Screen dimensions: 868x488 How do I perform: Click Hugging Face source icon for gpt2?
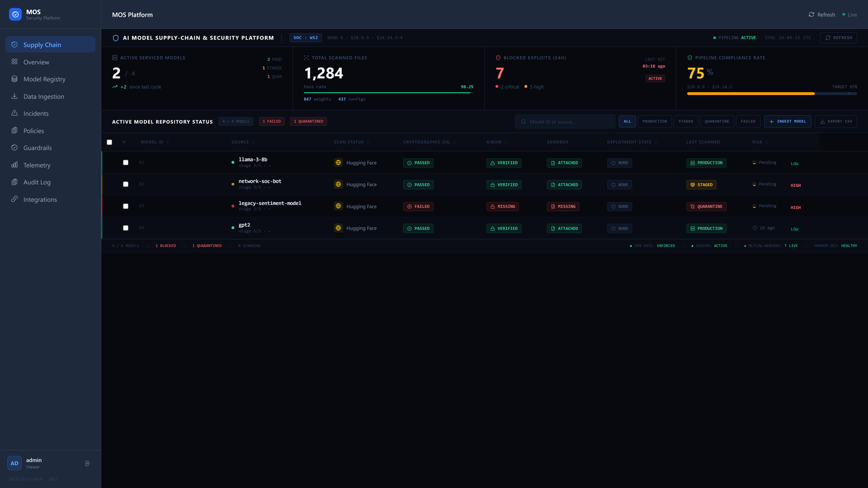[339, 228]
